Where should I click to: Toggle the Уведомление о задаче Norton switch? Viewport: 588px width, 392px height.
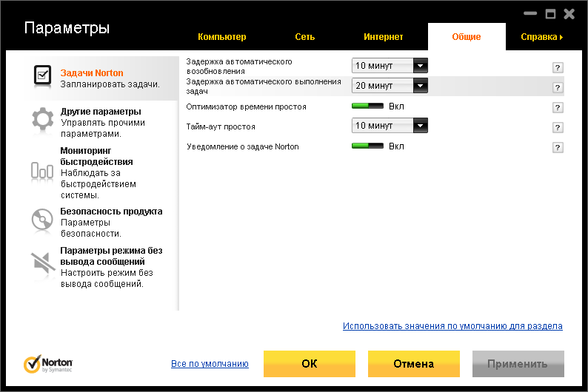(367, 146)
